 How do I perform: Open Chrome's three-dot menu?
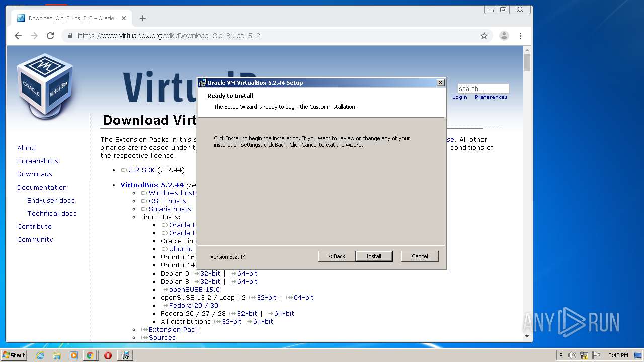click(x=520, y=36)
